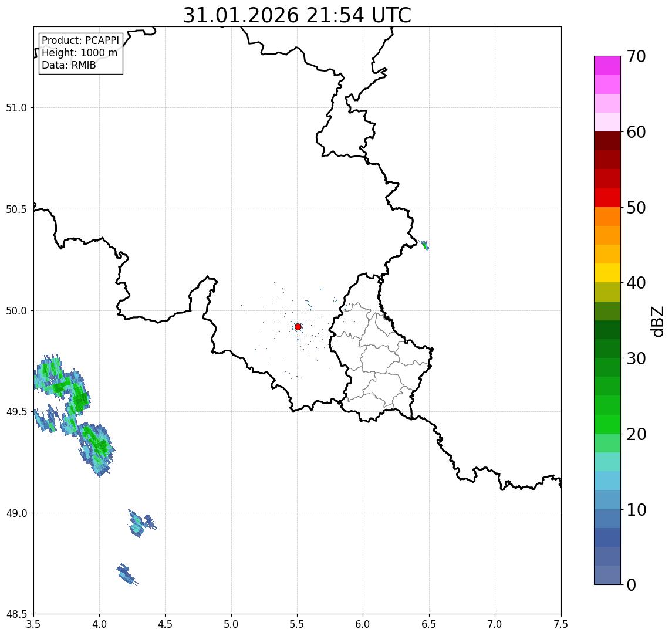The image size is (672, 636).
Task: Click the longitude axis label 5.5
Action: [x=297, y=624]
